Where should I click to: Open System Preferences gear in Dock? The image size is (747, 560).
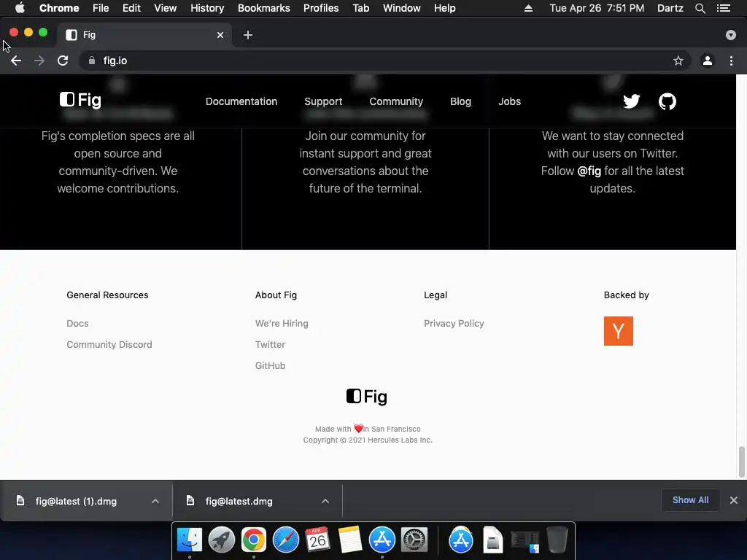click(x=414, y=540)
